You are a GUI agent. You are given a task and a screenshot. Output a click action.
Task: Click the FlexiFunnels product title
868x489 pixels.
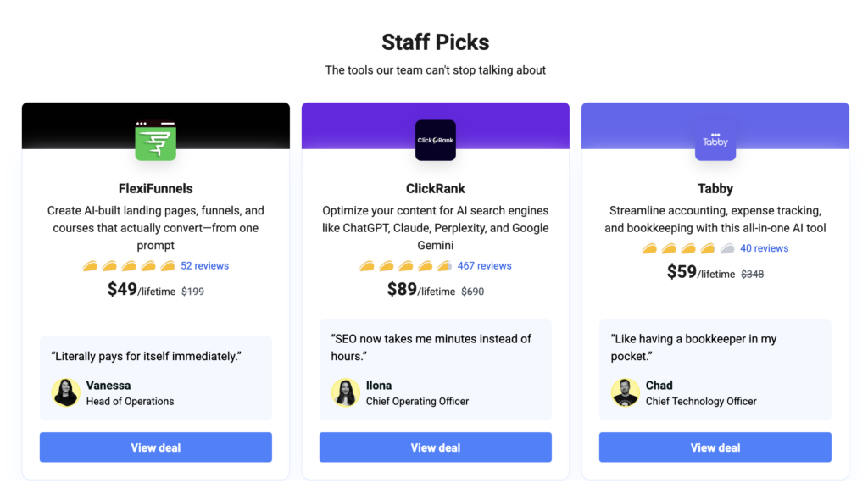click(x=156, y=189)
